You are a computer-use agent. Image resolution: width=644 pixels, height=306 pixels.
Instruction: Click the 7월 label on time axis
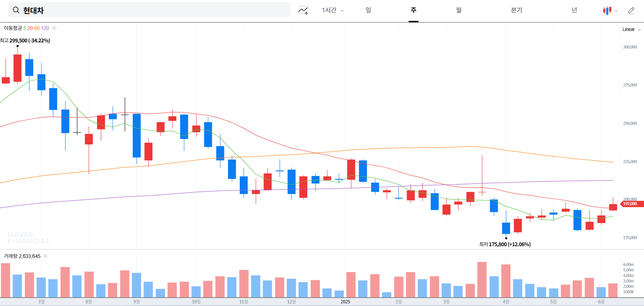(41, 302)
